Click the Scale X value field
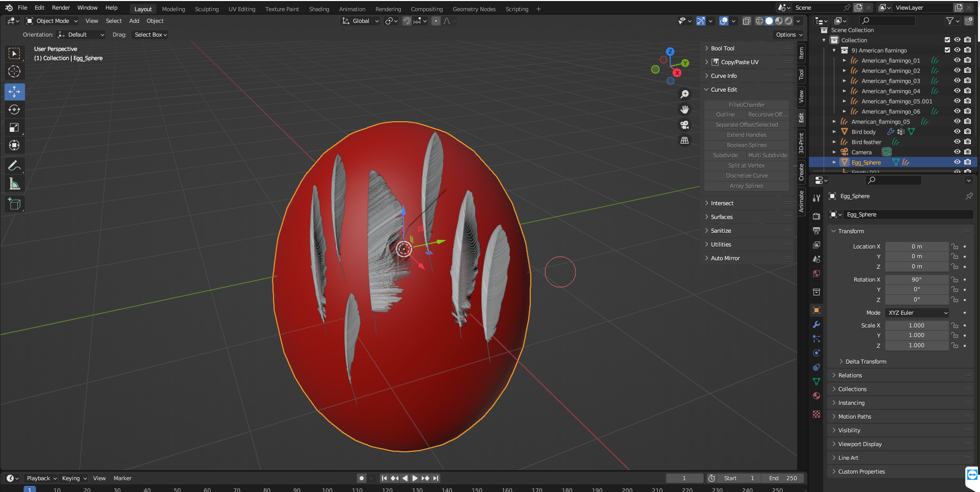Image resolution: width=980 pixels, height=492 pixels. coord(917,325)
